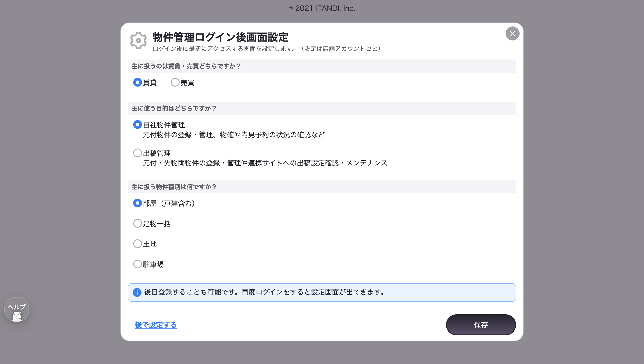The height and width of the screenshot is (364, 644).
Task: Click 主に扱う物件種別は何ですか？ section header
Action: click(322, 187)
